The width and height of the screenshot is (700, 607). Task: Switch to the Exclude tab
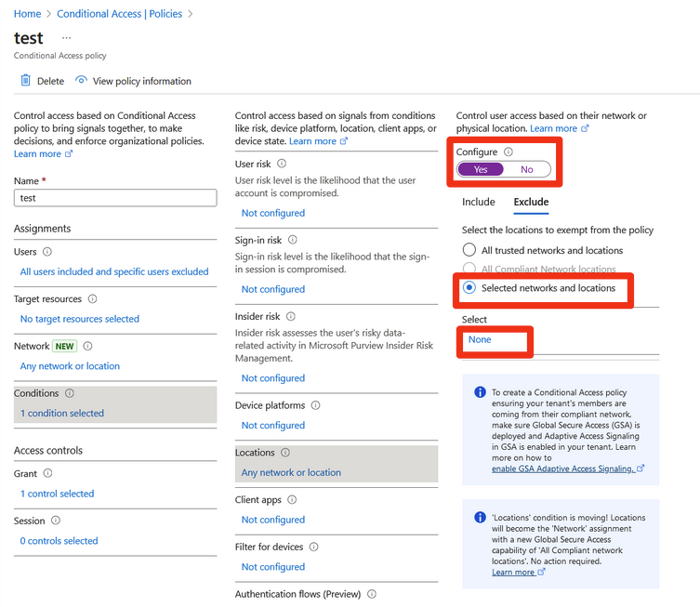click(x=531, y=202)
